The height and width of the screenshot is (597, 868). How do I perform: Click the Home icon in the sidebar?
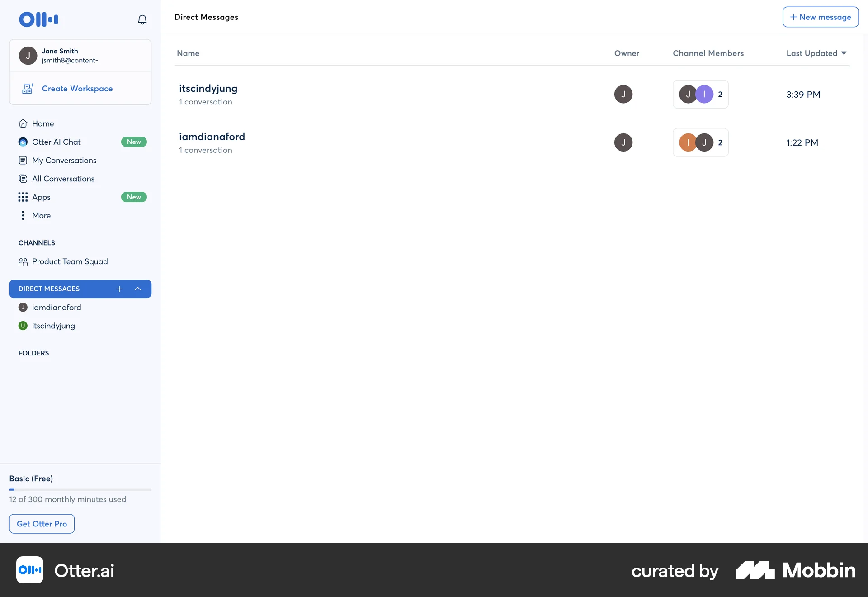23,123
